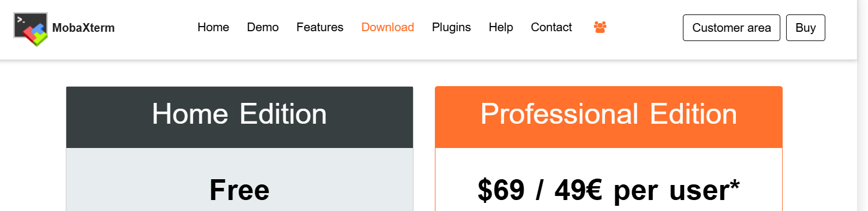Select the Home Edition dark header

pyautogui.click(x=239, y=117)
